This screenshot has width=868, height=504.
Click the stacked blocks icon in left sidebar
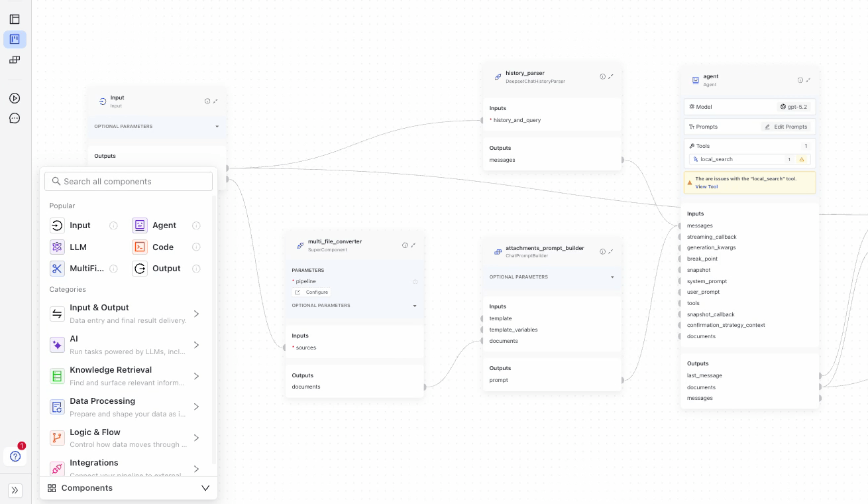click(15, 60)
